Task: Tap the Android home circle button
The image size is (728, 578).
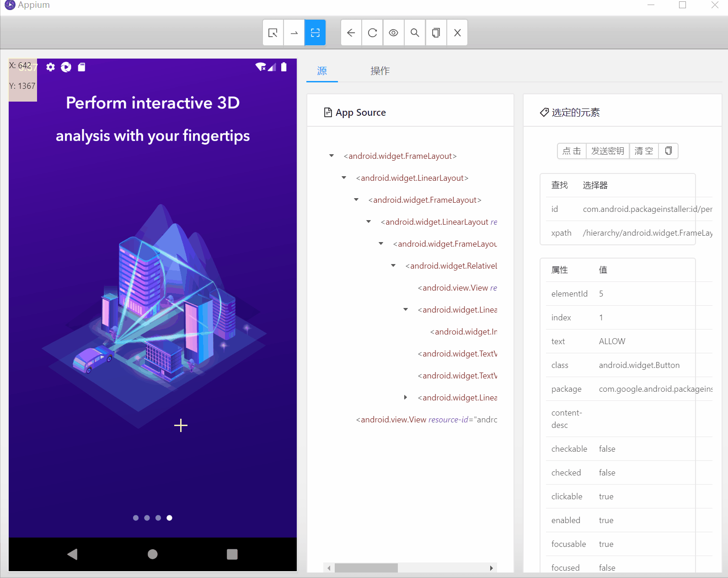Action: pyautogui.click(x=153, y=554)
